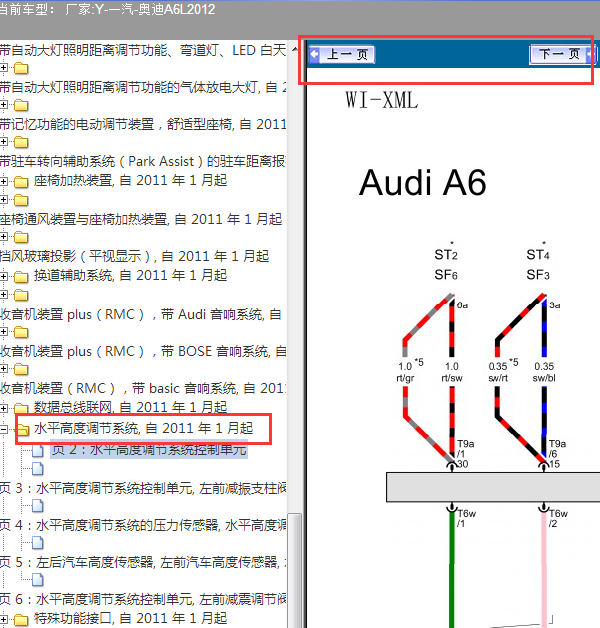Select 页 6：水平高度调节系统控制单元, 左前减震调节阀
600x628 pixels.
[143, 599]
